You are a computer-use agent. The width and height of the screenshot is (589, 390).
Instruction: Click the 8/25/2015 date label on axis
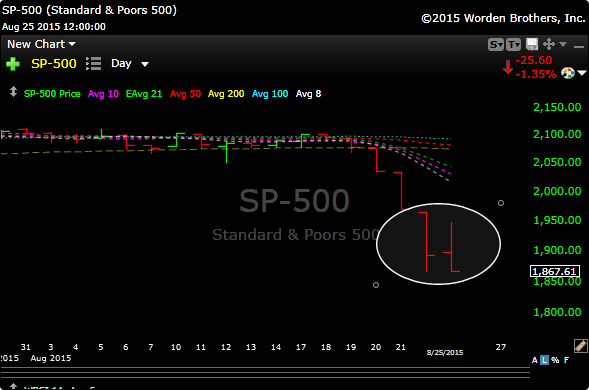[x=445, y=352]
